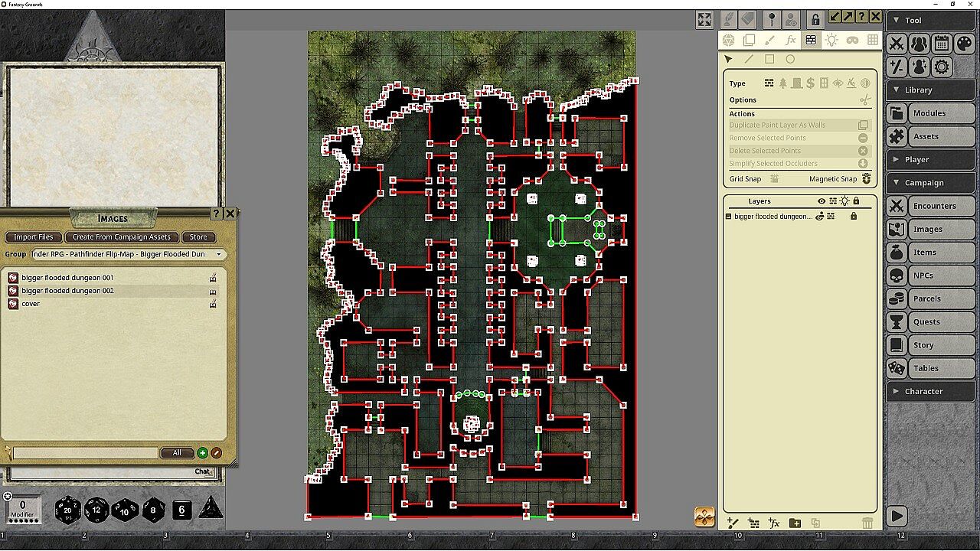This screenshot has height=551, width=980.
Task: Toggle lock for bigger flooded dungeon layer
Action: pyautogui.click(x=854, y=217)
